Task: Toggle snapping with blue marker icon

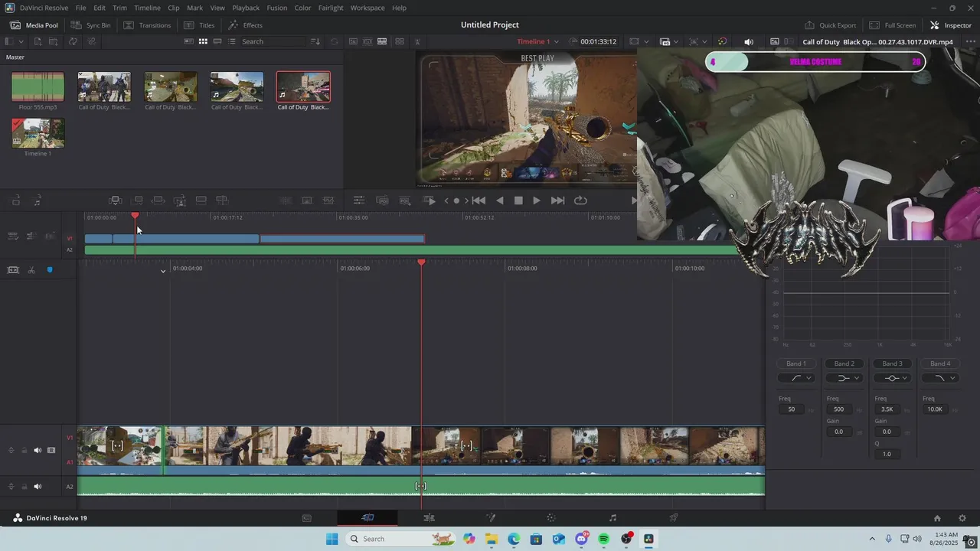Action: click(50, 270)
